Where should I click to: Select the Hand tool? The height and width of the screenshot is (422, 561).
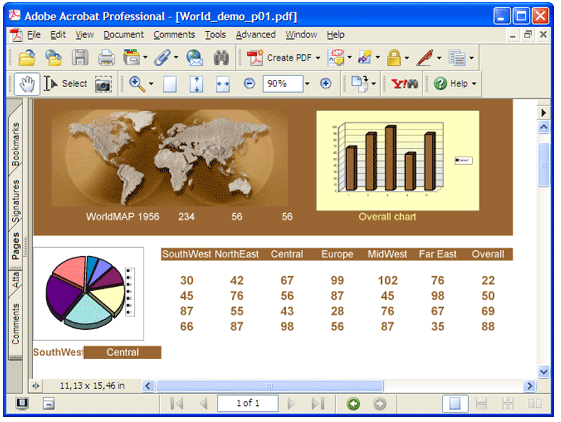click(x=27, y=84)
